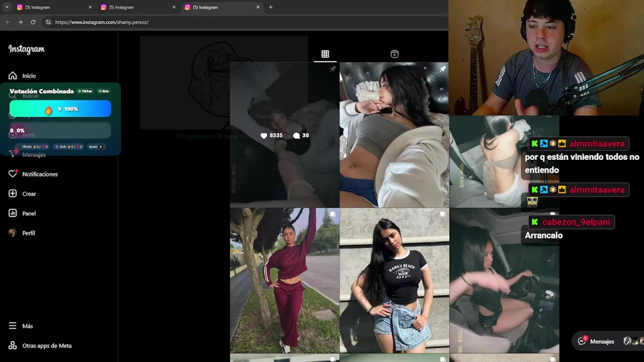Go forward in browser history

click(20, 22)
